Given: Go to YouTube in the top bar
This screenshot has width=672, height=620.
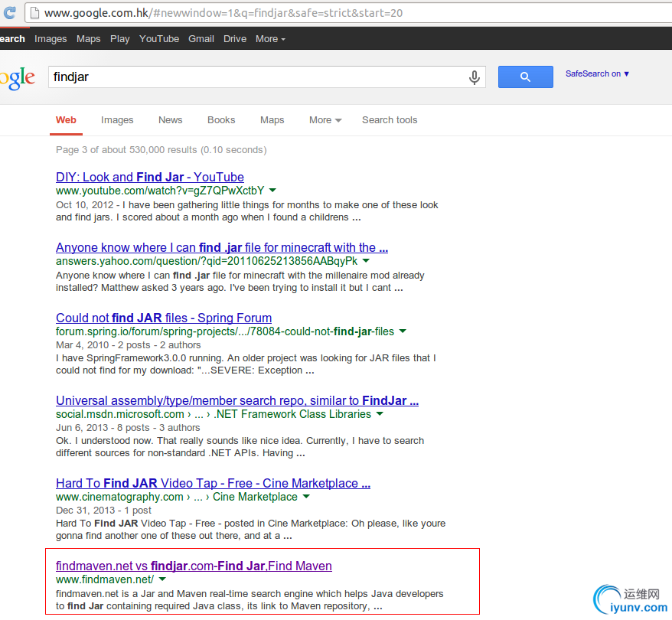Looking at the screenshot, I should point(159,39).
